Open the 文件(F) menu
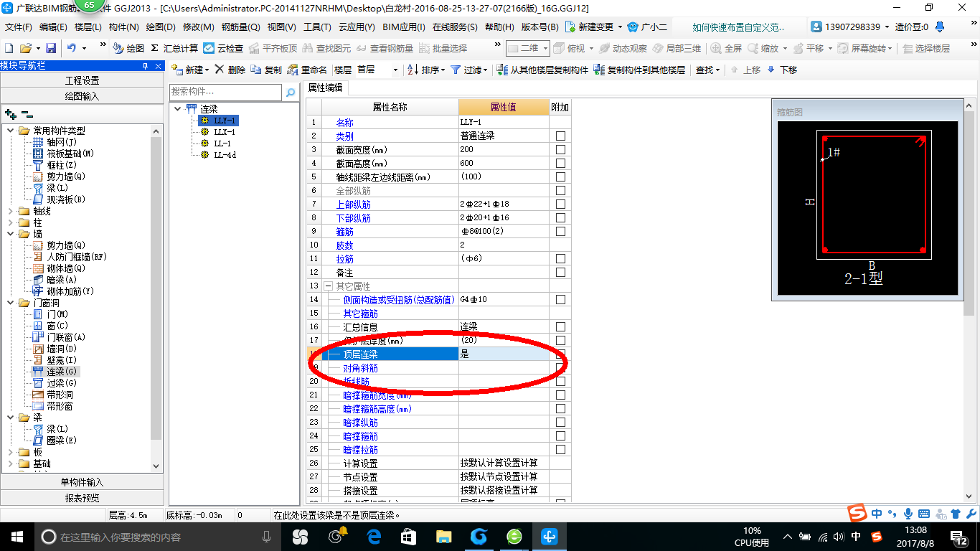This screenshot has height=551, width=980. click(18, 27)
